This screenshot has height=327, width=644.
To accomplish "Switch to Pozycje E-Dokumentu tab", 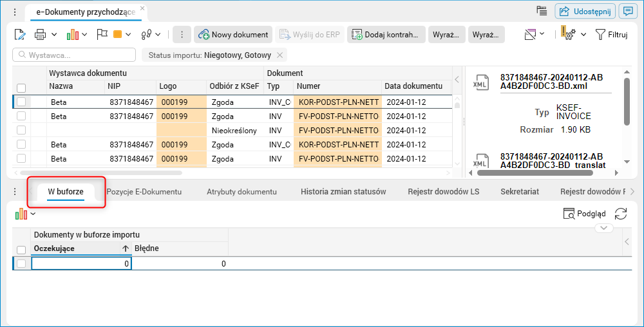I will (144, 192).
